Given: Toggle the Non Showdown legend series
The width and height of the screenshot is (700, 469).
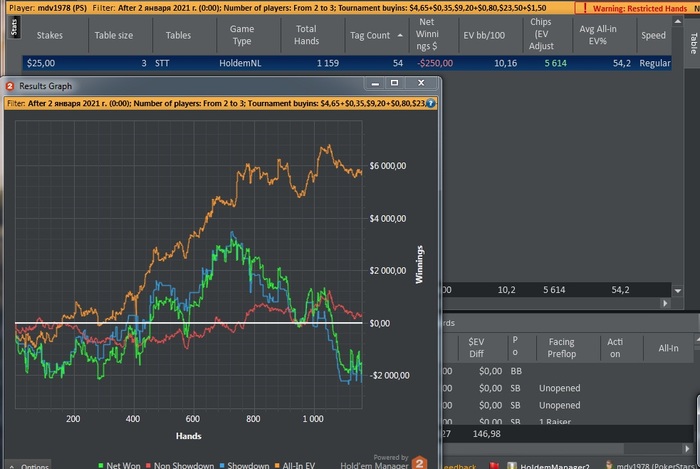Looking at the screenshot, I should [179, 465].
